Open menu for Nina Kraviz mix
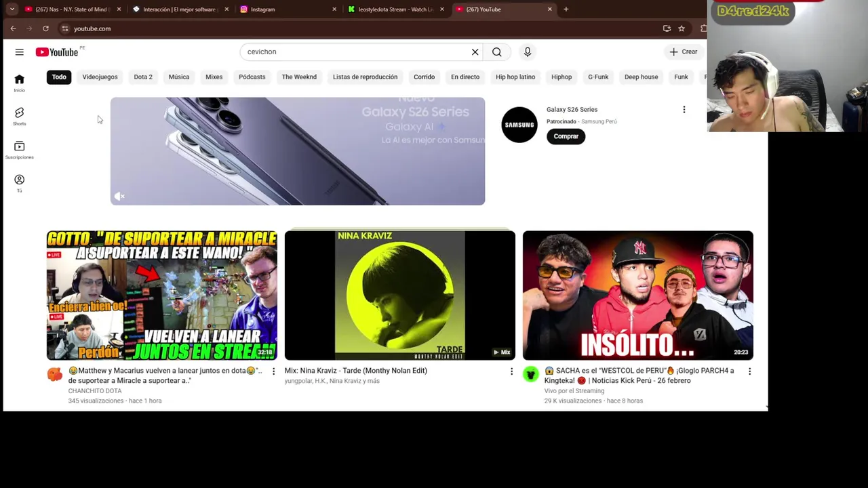Viewport: 868px width, 488px height. point(511,371)
